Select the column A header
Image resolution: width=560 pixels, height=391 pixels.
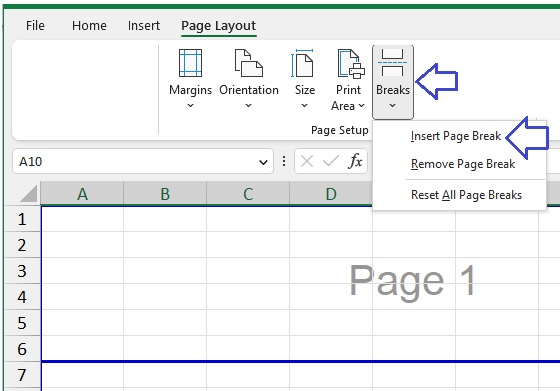(82, 194)
